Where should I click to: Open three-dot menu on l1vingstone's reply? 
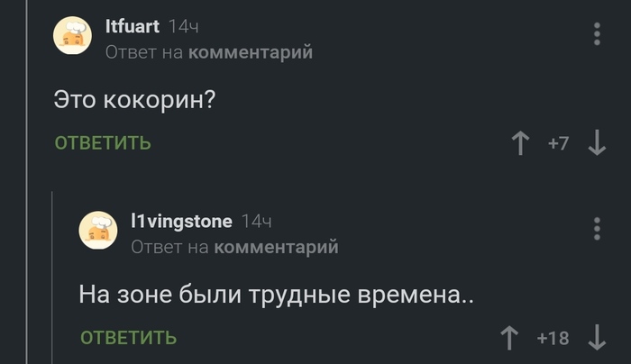tap(596, 229)
